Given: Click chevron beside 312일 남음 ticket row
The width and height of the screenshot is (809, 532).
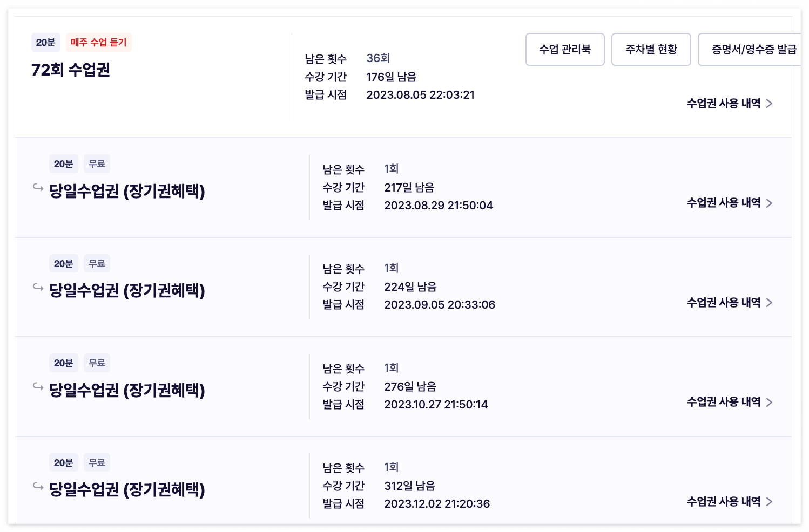Looking at the screenshot, I should (x=770, y=502).
